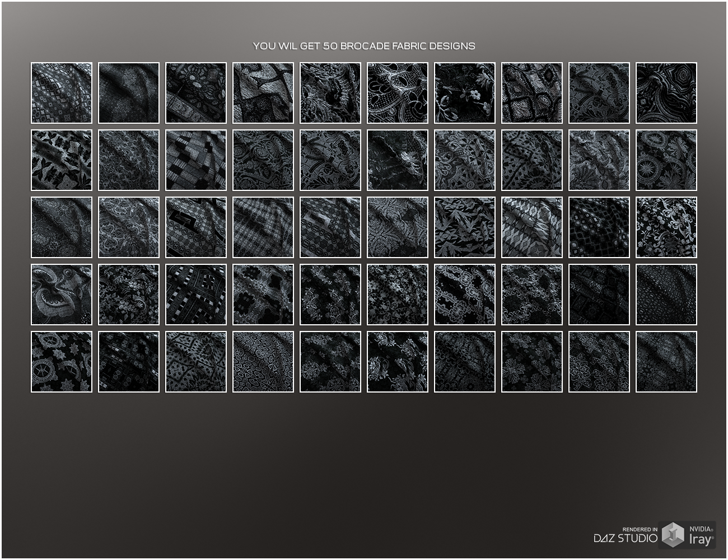728x560 pixels.
Task: Click the NVIDIA Iray badge
Action: [688, 535]
